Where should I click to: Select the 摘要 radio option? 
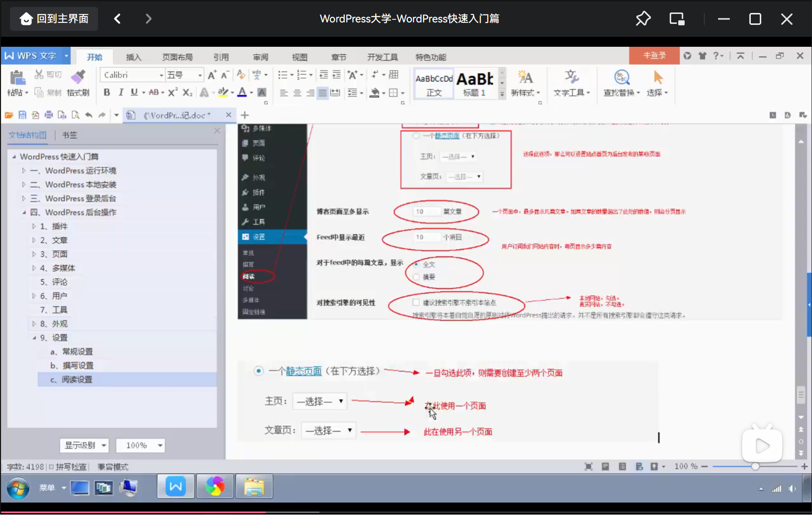click(x=416, y=277)
